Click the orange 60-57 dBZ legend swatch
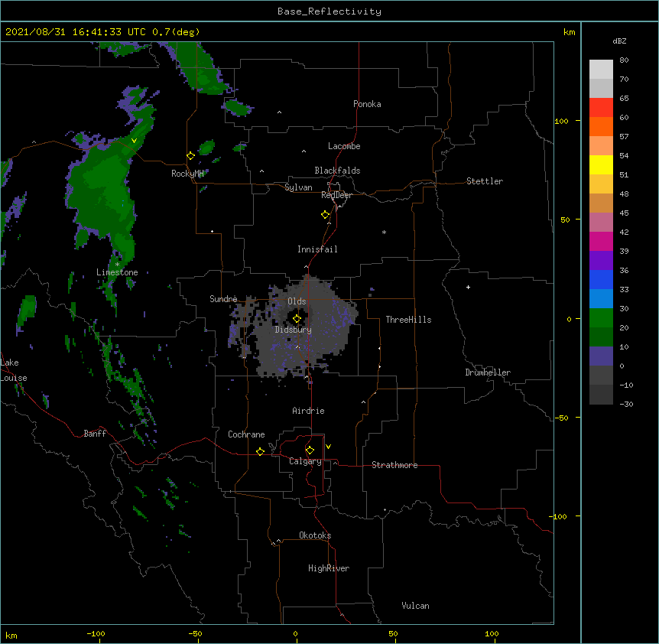 coord(601,126)
